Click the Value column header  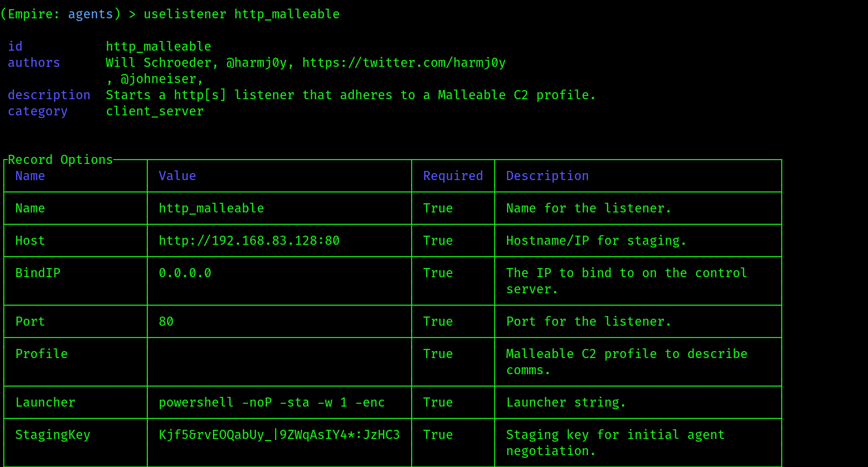[177, 176]
